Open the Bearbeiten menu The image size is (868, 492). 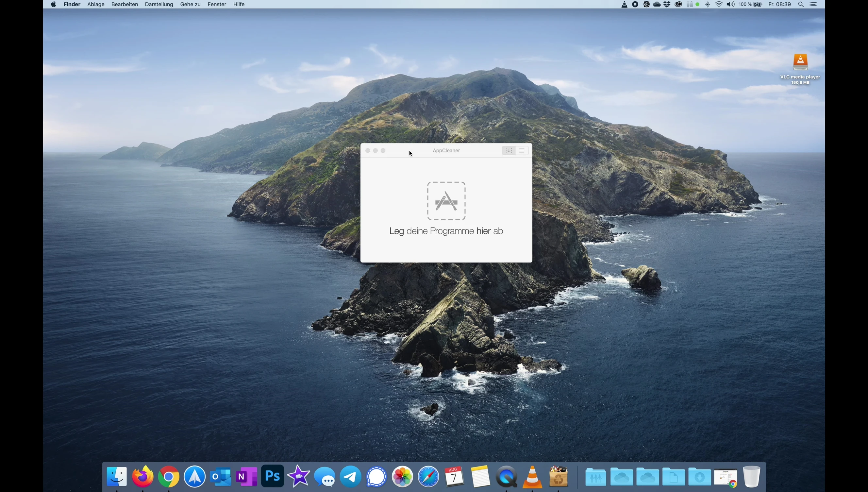pos(125,4)
